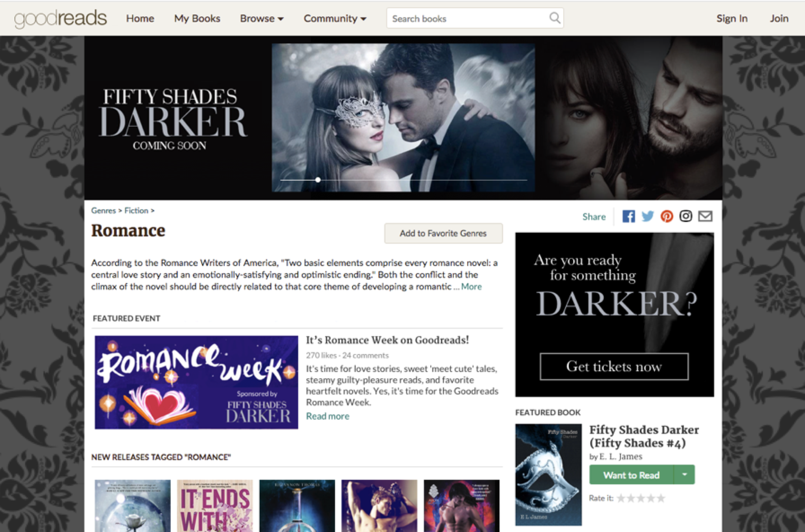Click the Twitter share icon
This screenshot has width=805, height=532.
click(648, 216)
